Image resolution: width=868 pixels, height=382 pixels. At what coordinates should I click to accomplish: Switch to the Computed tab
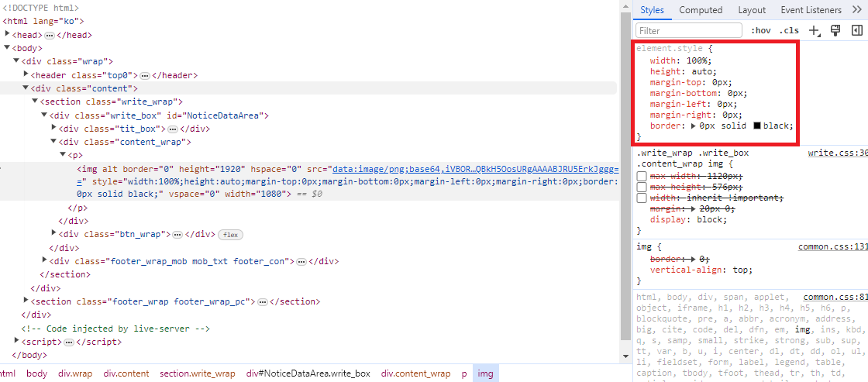pyautogui.click(x=701, y=10)
